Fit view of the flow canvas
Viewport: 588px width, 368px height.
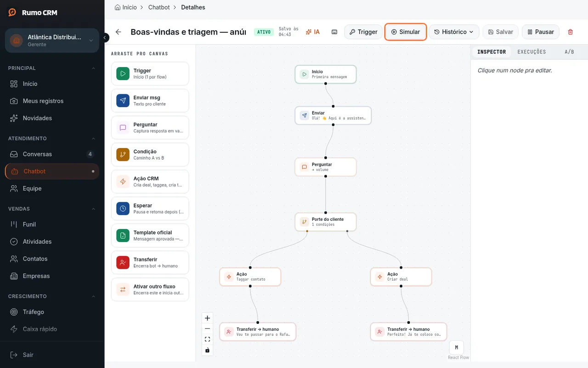tap(207, 339)
